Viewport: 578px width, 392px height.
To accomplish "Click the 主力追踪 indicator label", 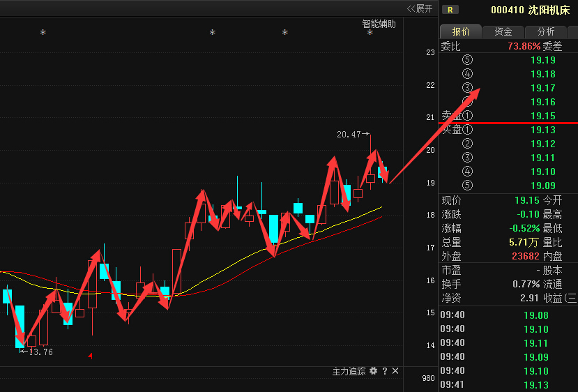I will click(349, 371).
